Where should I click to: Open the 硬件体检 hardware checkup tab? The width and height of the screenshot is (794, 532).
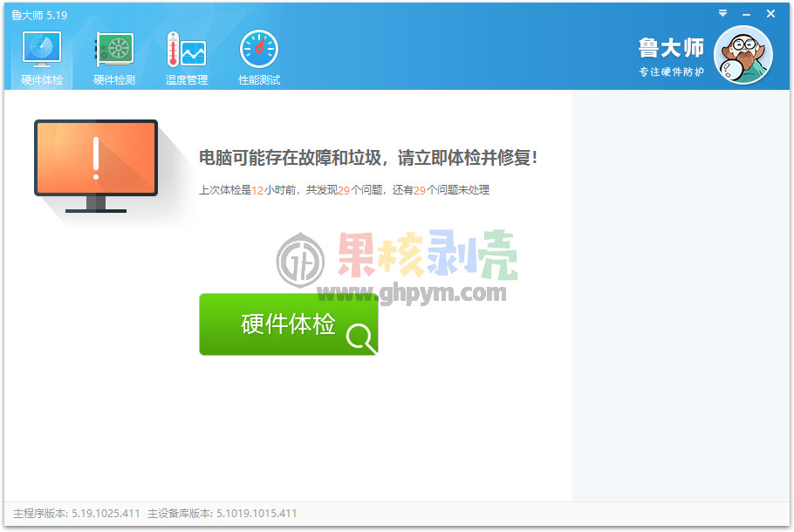(x=42, y=58)
